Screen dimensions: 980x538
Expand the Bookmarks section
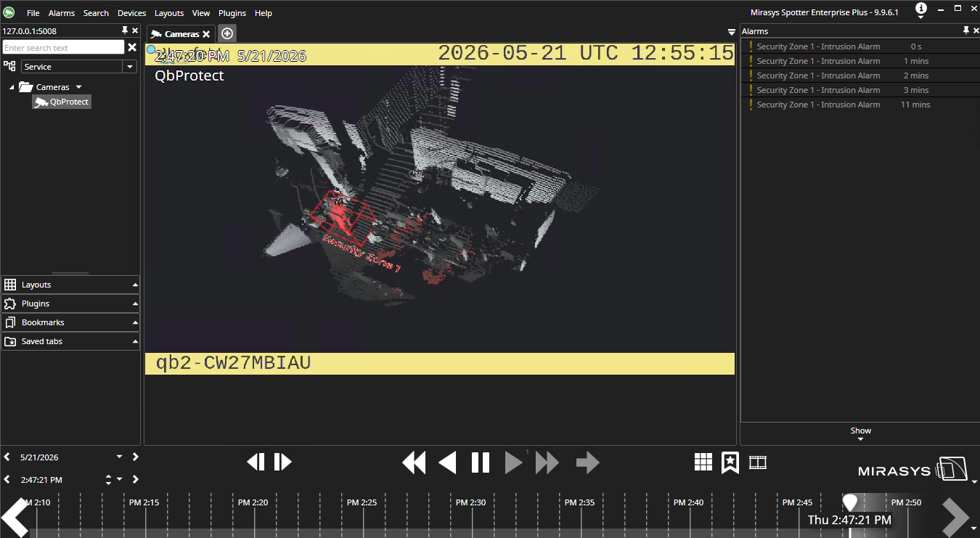70,322
